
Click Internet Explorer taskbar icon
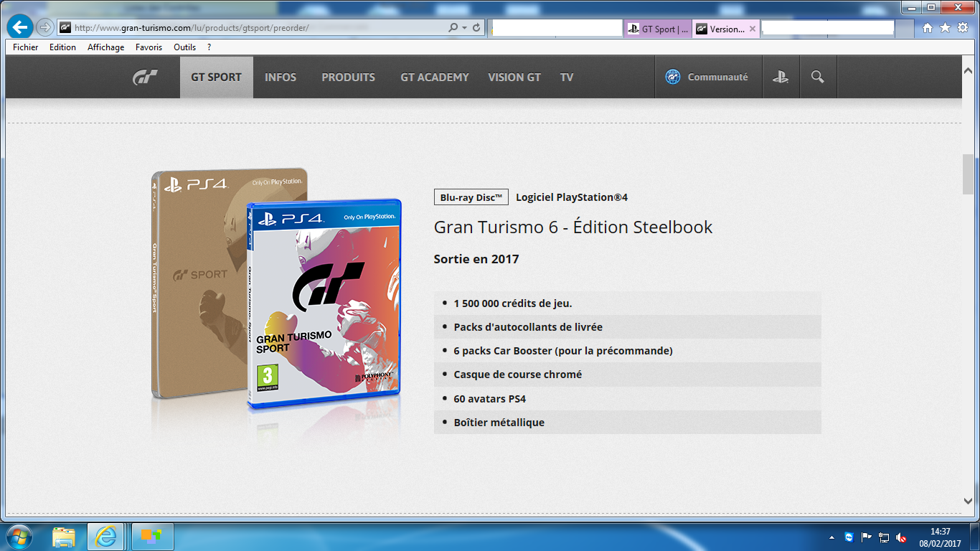click(105, 537)
